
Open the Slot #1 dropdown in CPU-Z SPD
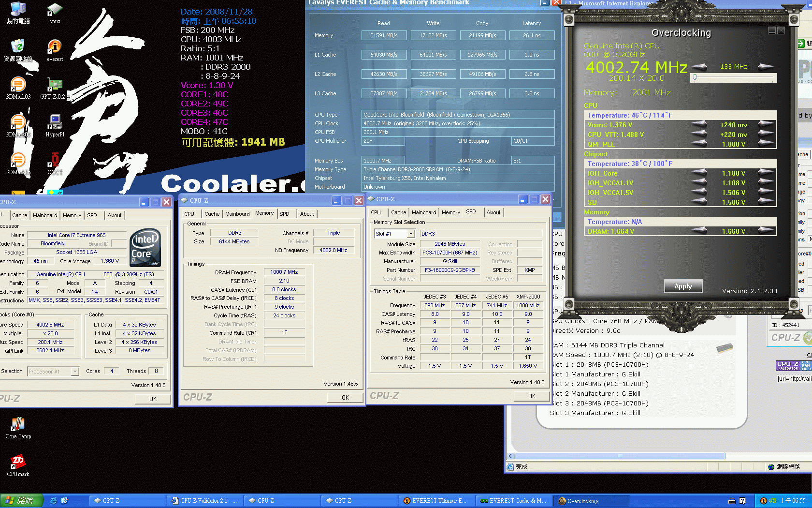point(411,234)
